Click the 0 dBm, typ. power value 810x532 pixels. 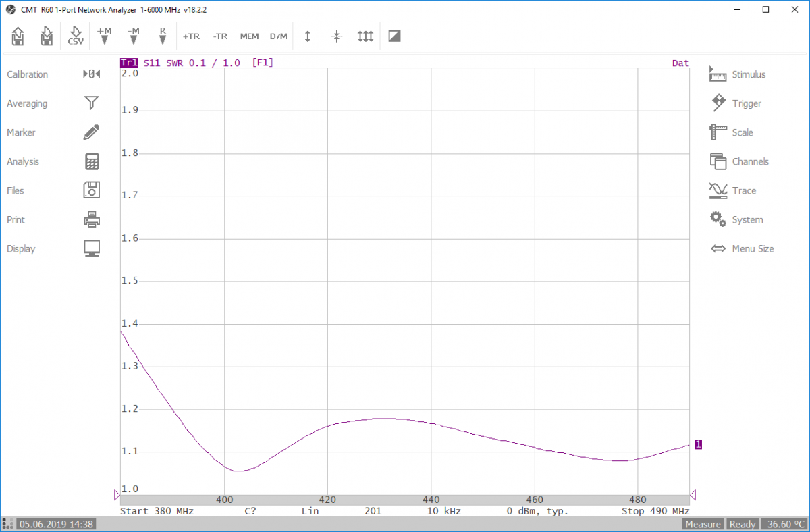537,511
